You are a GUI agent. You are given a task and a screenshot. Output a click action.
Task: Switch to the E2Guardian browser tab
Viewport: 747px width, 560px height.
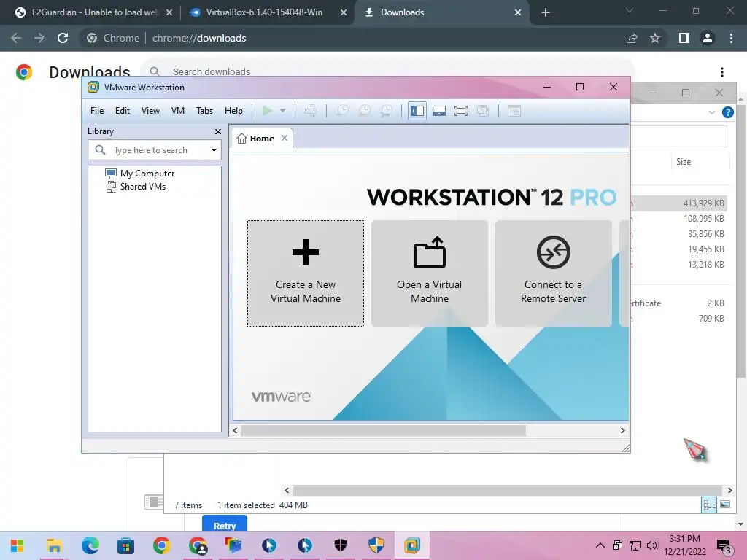[93, 12]
